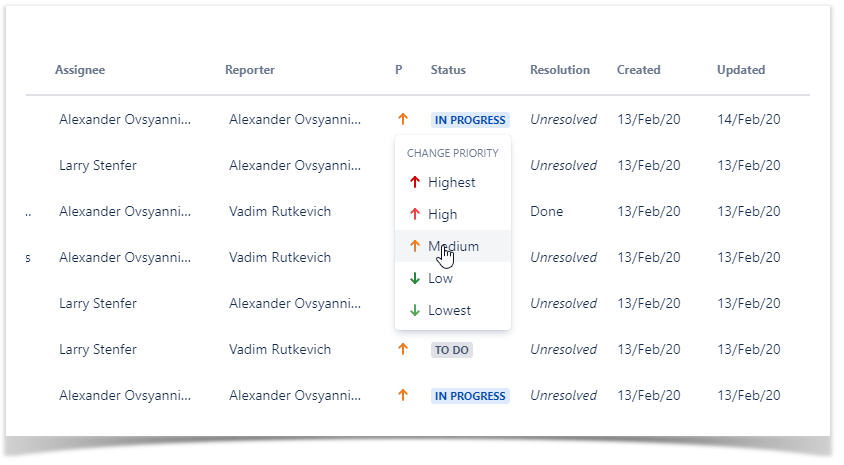844x465 pixels.
Task: Click the 14/Feb/20 updated date cell
Action: [749, 119]
